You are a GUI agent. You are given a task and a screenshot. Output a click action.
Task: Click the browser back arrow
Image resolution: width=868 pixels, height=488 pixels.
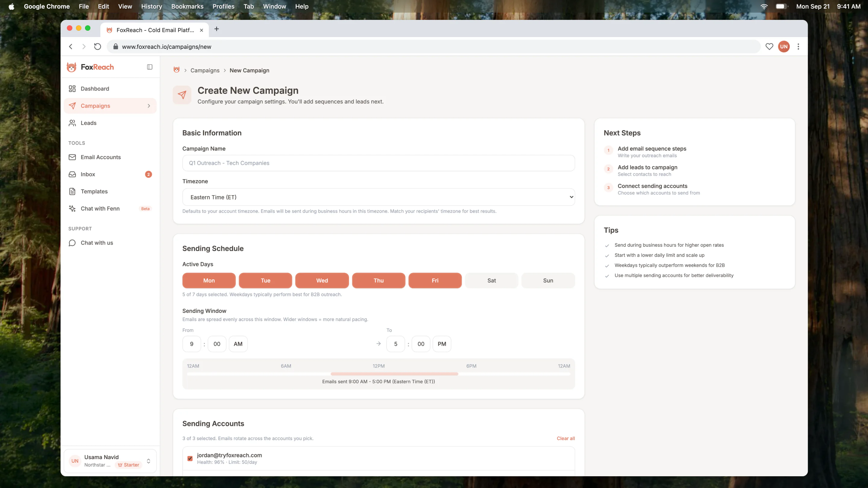click(71, 46)
